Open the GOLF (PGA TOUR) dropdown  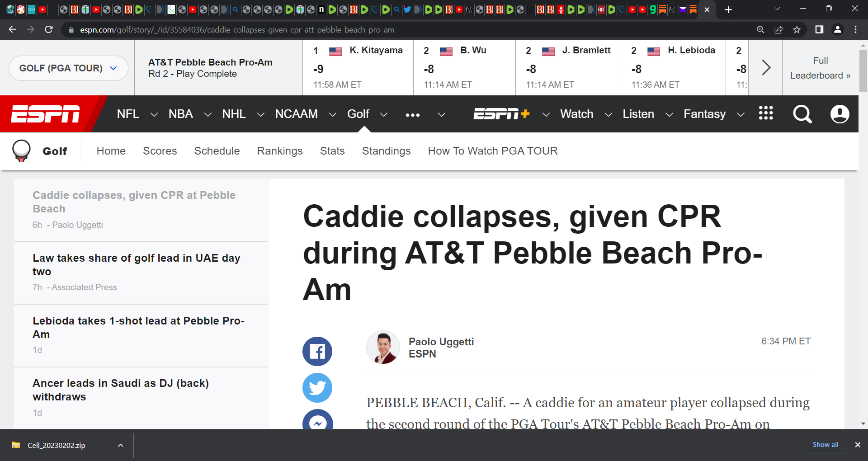pos(68,68)
